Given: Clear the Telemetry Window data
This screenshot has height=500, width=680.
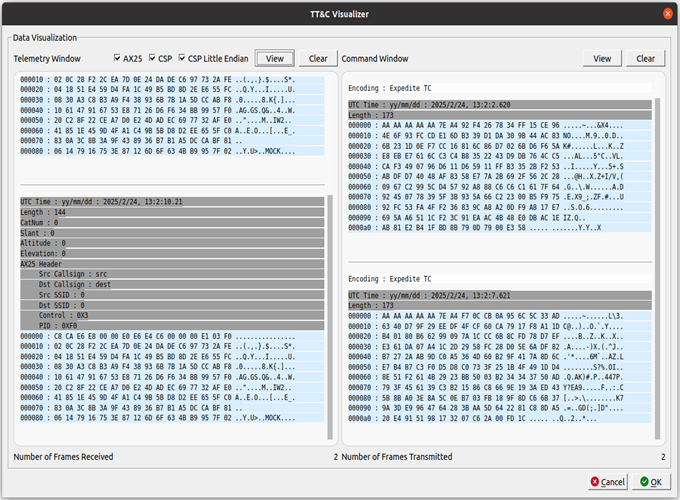Looking at the screenshot, I should click(318, 58).
